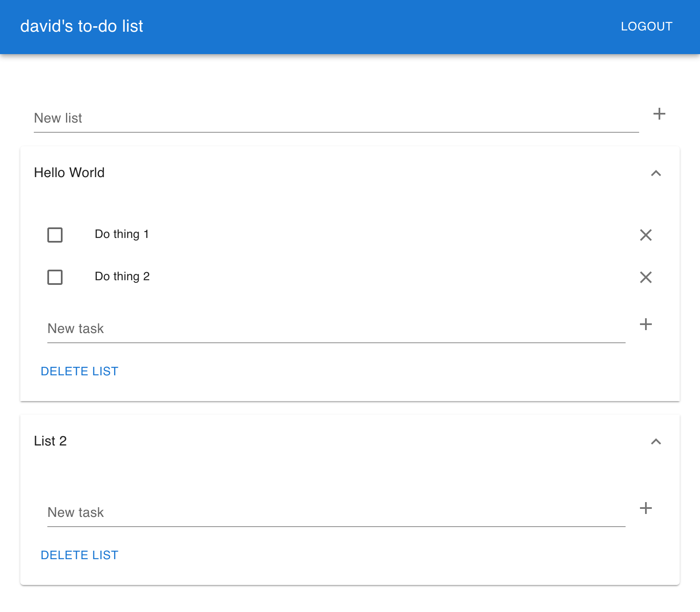Add new task to List 2
700x612 pixels.
pos(645,508)
